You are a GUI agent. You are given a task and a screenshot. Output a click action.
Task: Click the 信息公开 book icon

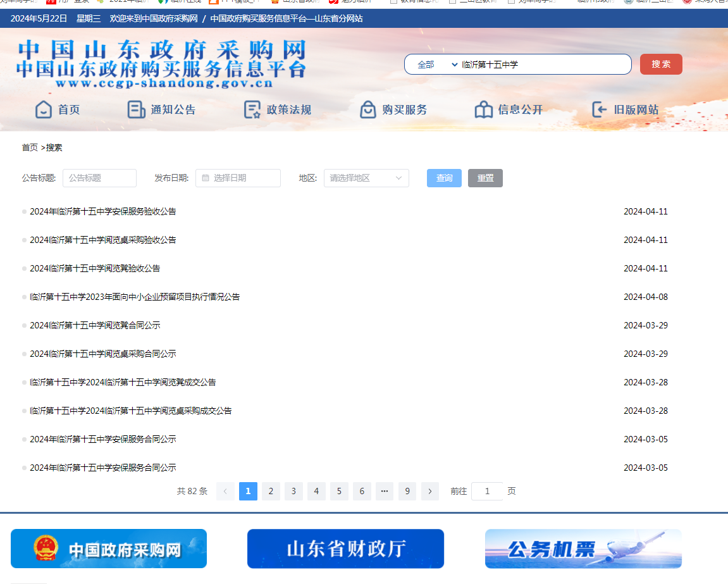click(483, 109)
